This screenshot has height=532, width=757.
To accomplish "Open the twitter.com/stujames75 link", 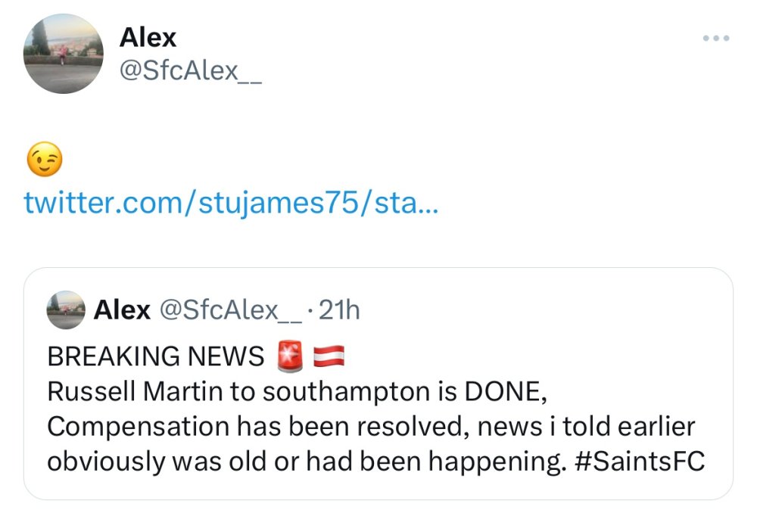I will (x=231, y=203).
